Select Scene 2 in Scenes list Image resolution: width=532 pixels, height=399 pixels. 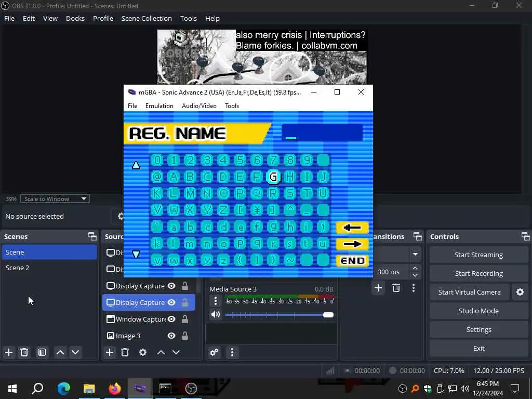tap(49, 268)
